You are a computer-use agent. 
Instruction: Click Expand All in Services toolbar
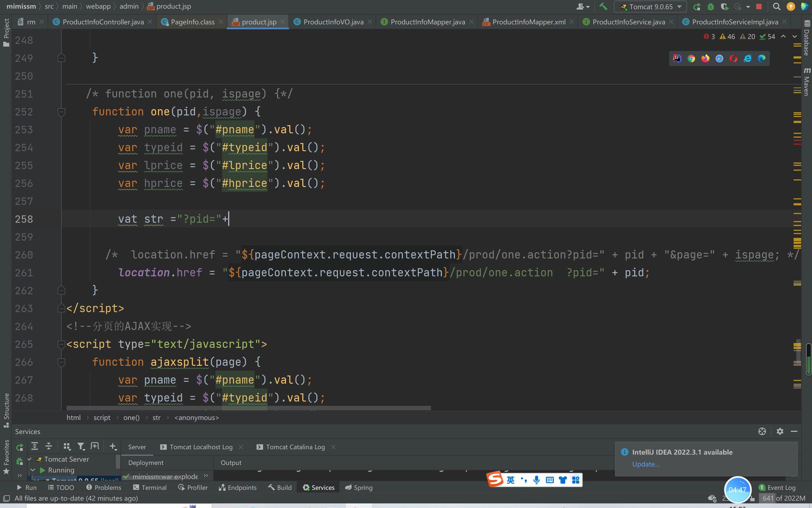(35, 446)
